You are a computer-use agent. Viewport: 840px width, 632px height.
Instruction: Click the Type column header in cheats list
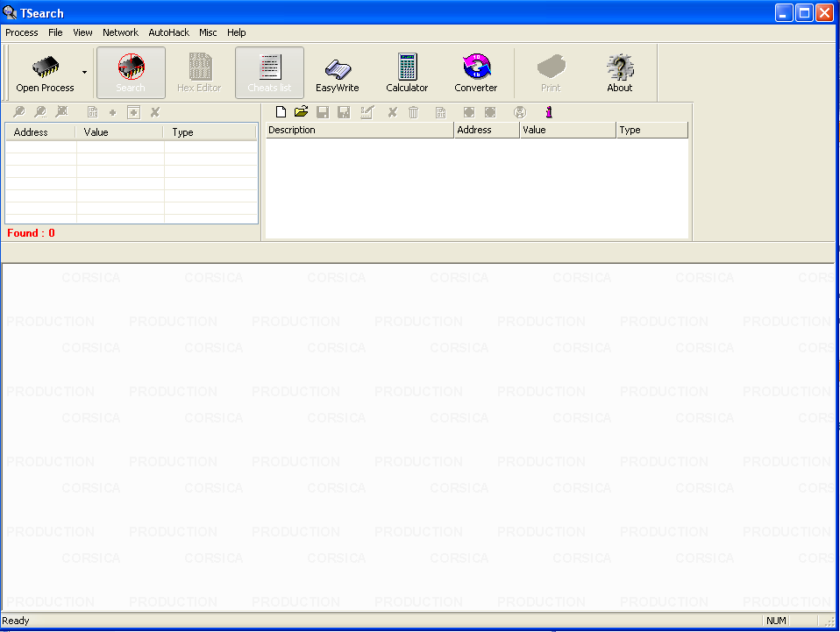click(x=652, y=130)
